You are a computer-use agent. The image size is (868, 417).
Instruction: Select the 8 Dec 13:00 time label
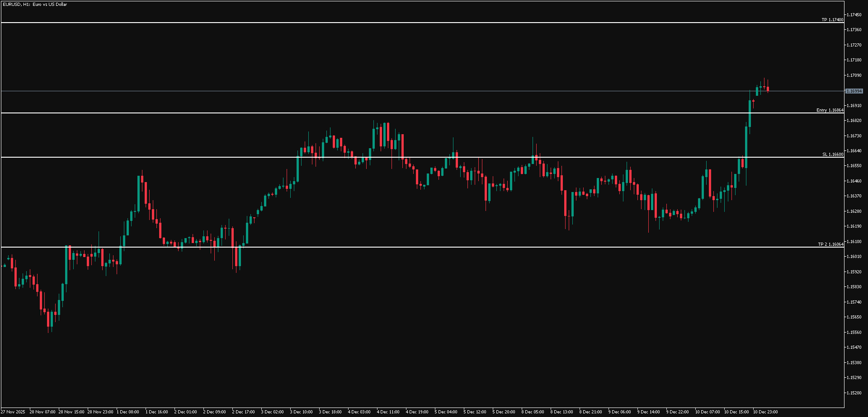click(561, 412)
